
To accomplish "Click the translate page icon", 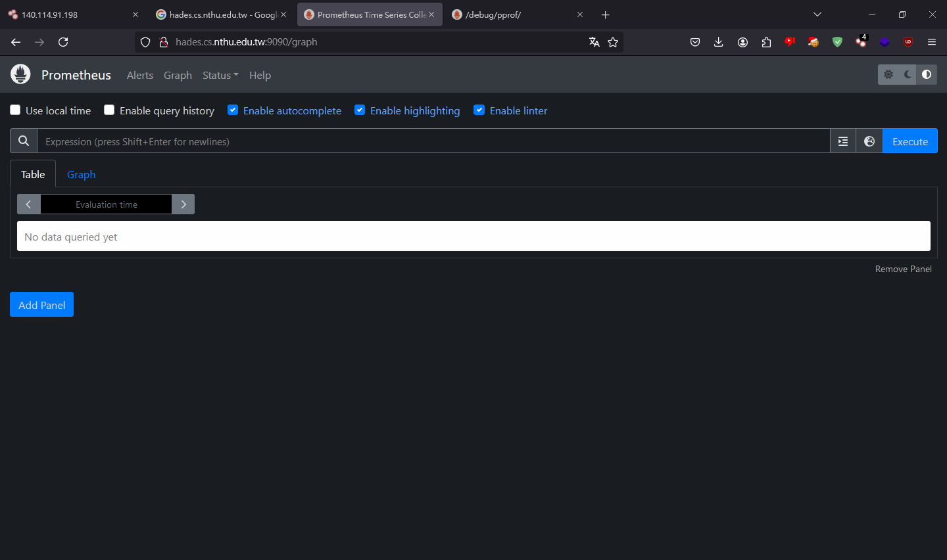I will coord(595,42).
